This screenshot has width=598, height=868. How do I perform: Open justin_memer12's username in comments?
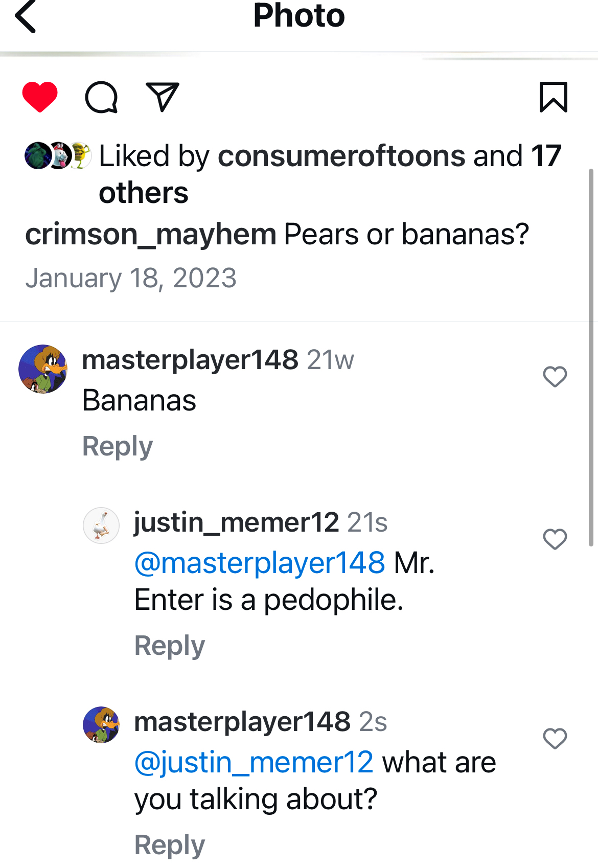point(236,522)
